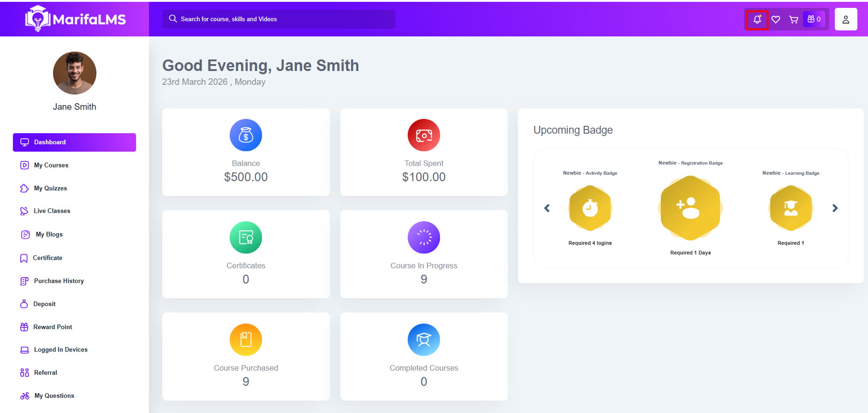The width and height of the screenshot is (868, 413).
Task: Click the Balance money bag icon
Action: point(246,135)
